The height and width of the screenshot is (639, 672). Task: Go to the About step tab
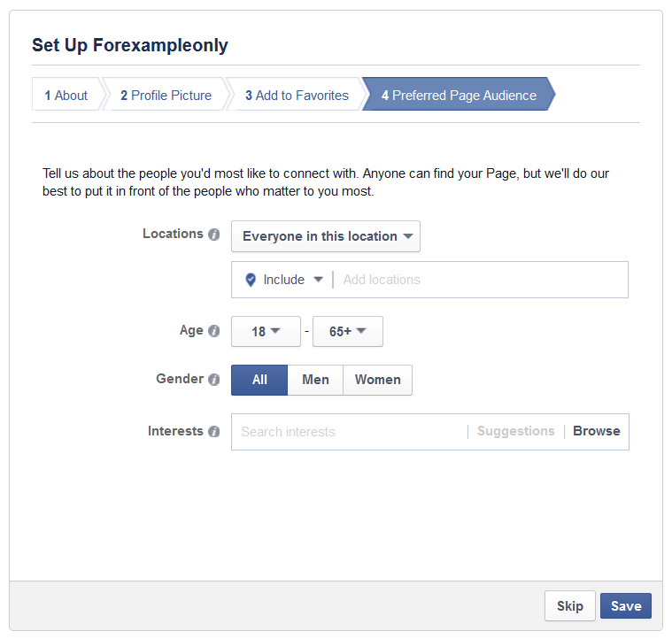(66, 96)
